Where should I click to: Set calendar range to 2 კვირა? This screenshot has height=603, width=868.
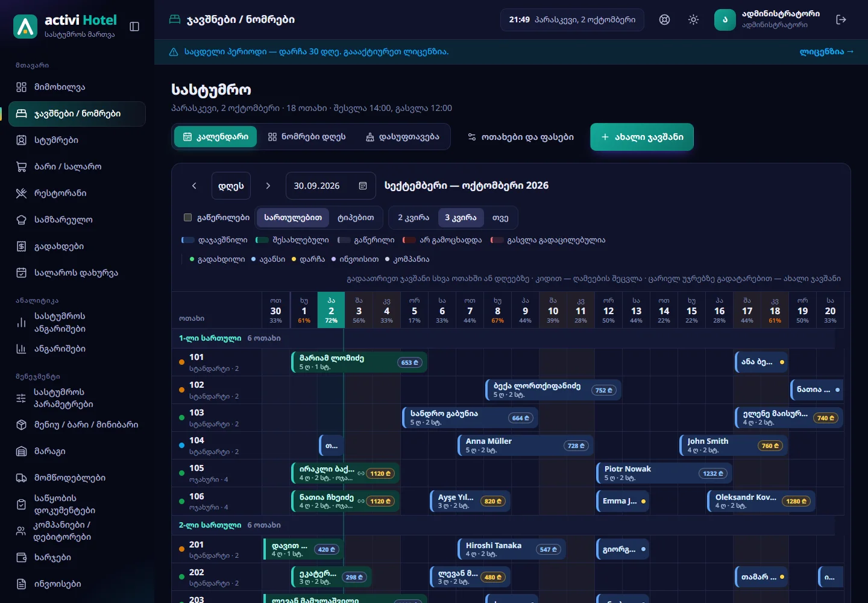[414, 218]
